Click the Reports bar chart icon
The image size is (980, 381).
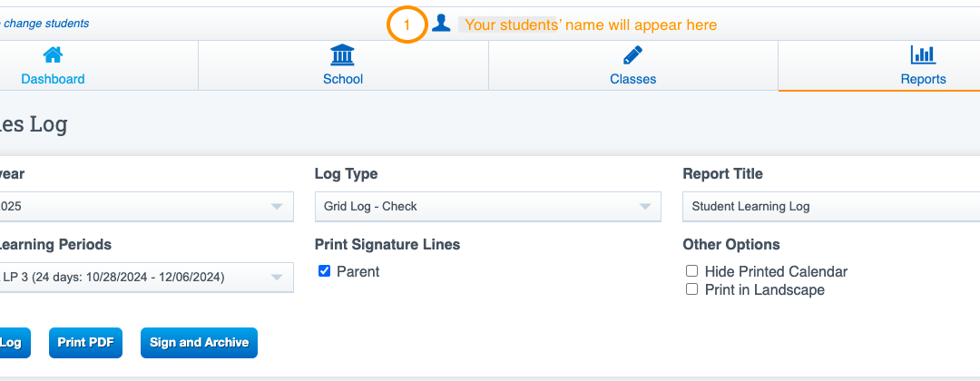click(x=923, y=55)
